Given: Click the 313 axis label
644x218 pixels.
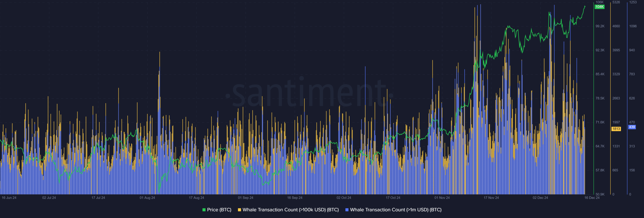Looking at the screenshot, I should pos(632,146).
